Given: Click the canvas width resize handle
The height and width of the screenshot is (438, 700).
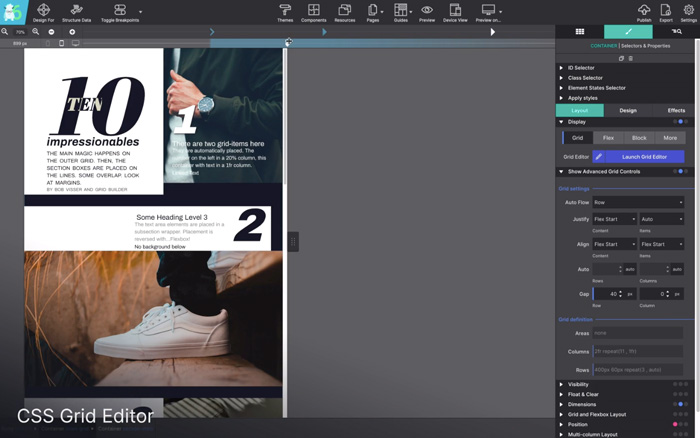Looking at the screenshot, I should (293, 241).
